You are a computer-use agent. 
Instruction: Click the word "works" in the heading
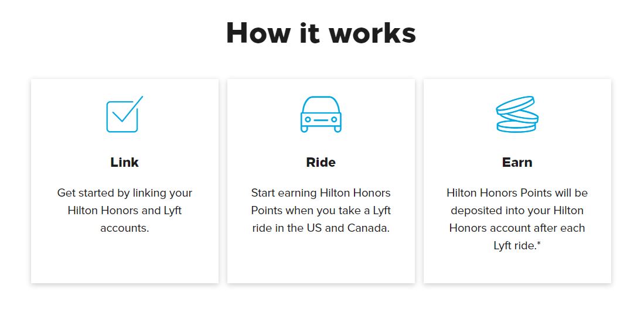[373, 33]
